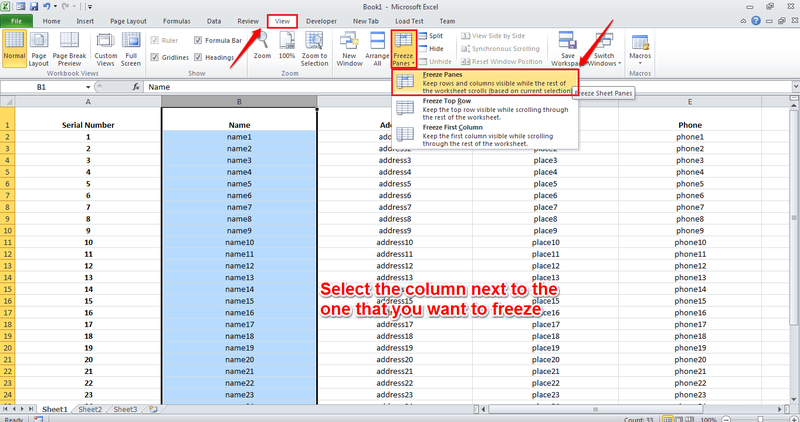800x422 pixels.
Task: Click the Hide window button
Action: [431, 48]
